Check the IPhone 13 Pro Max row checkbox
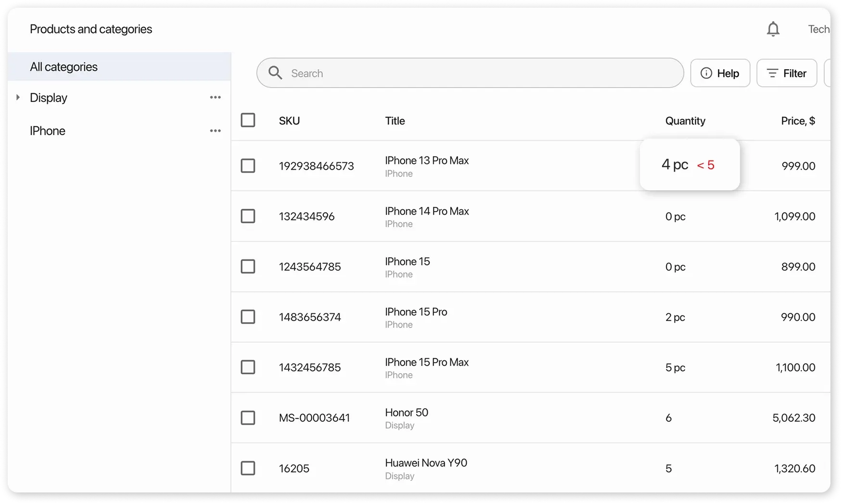842x504 pixels. pos(248,165)
